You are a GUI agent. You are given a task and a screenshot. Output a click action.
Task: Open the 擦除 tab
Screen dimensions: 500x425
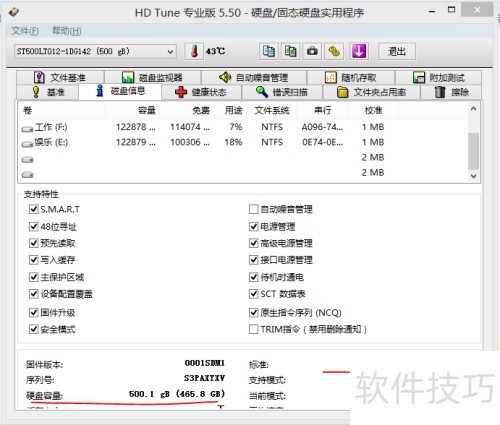pyautogui.click(x=451, y=92)
